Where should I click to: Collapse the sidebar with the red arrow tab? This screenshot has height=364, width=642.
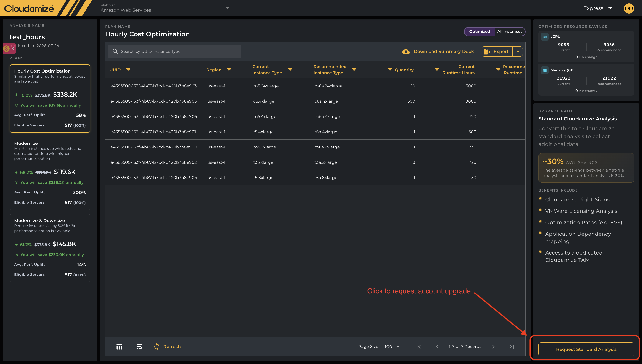click(x=9, y=49)
